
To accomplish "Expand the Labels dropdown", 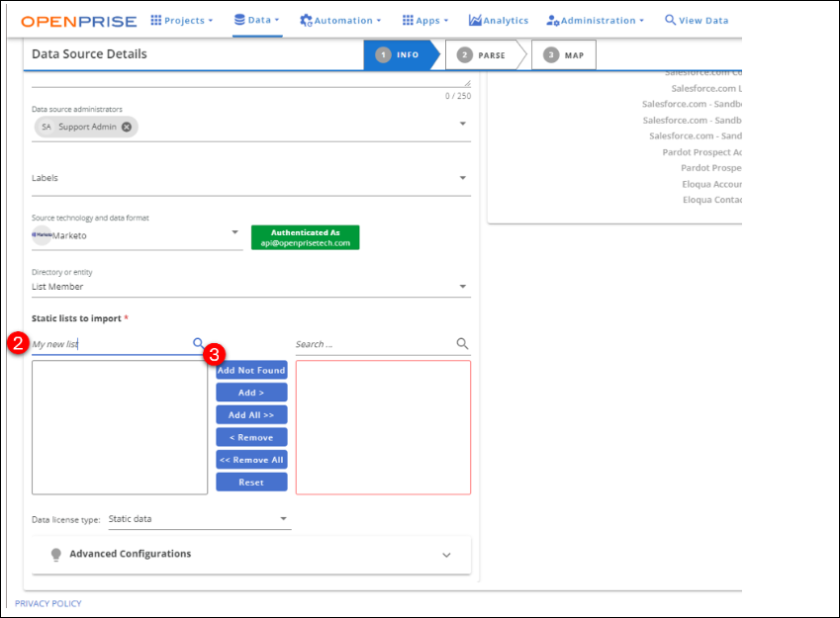I will pos(463,178).
